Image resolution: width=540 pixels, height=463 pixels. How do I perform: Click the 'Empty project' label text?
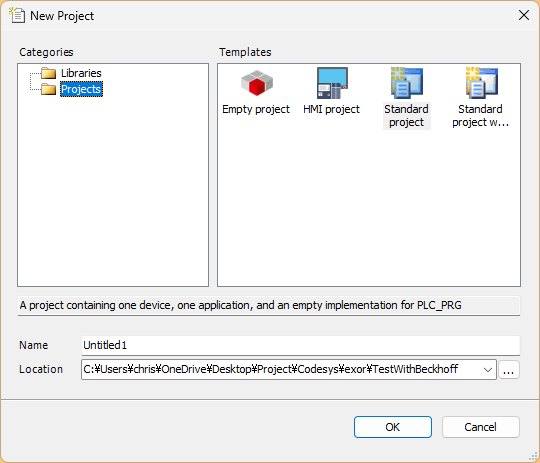point(256,109)
